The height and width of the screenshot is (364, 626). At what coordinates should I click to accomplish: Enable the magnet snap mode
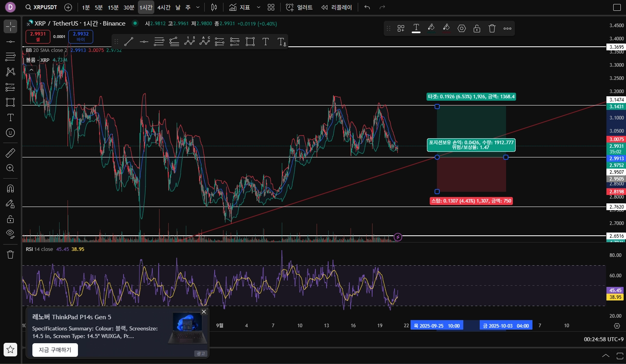tap(10, 188)
